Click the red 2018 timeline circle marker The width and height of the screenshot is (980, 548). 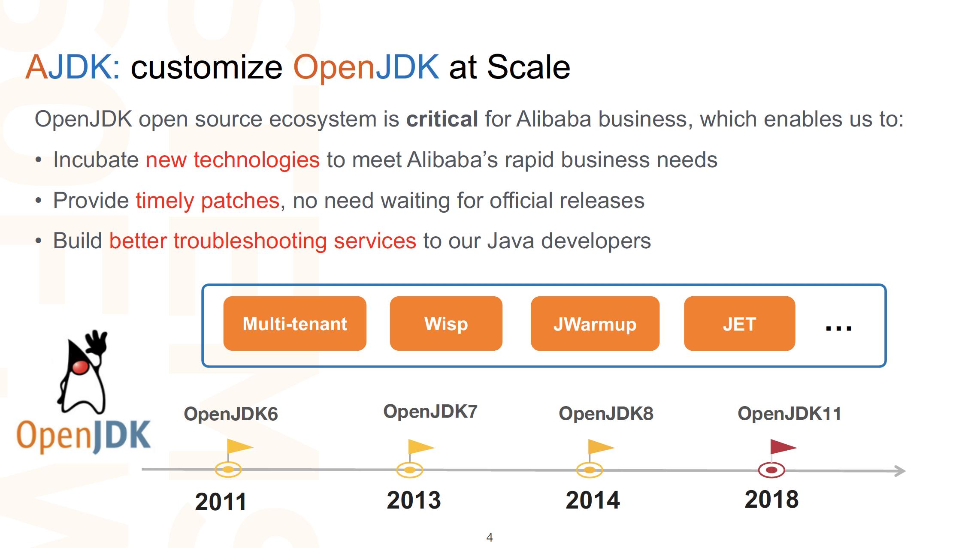771,470
